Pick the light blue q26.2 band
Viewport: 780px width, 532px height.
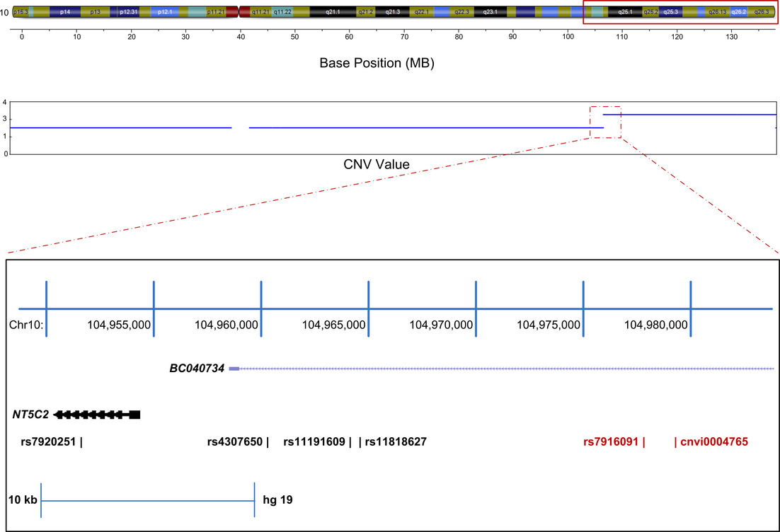pos(738,12)
